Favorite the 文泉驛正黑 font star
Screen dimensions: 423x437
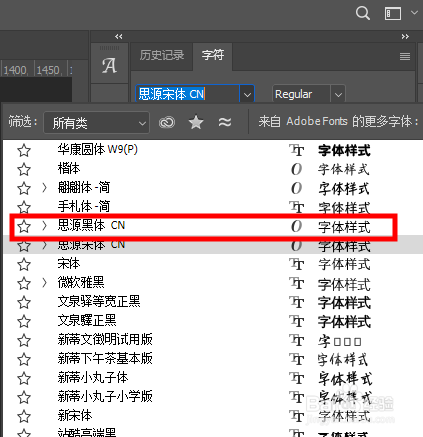pos(24,322)
